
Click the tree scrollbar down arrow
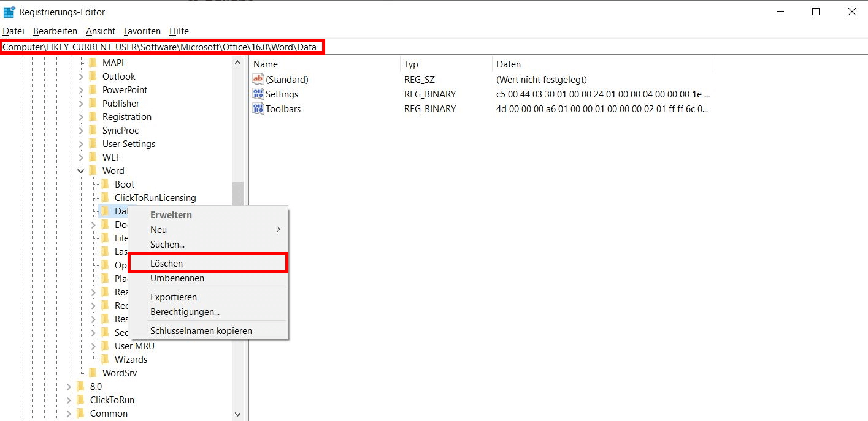pos(238,414)
